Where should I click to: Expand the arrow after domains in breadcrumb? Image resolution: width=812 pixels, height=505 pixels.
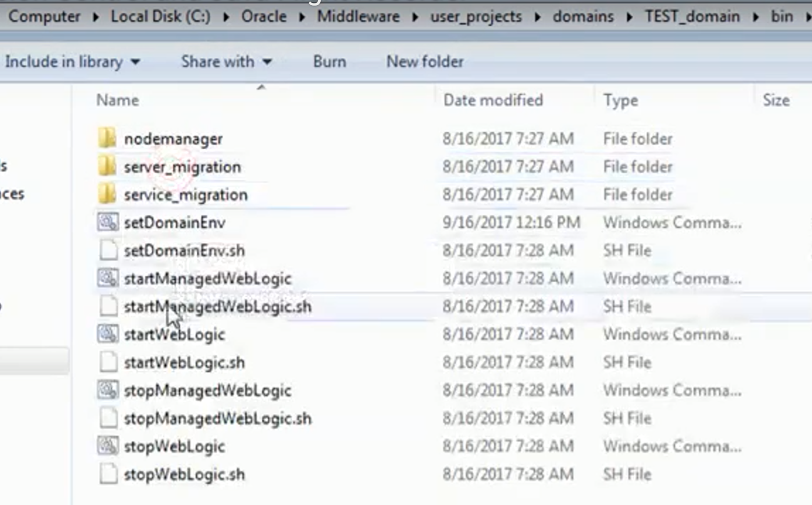[x=629, y=17]
